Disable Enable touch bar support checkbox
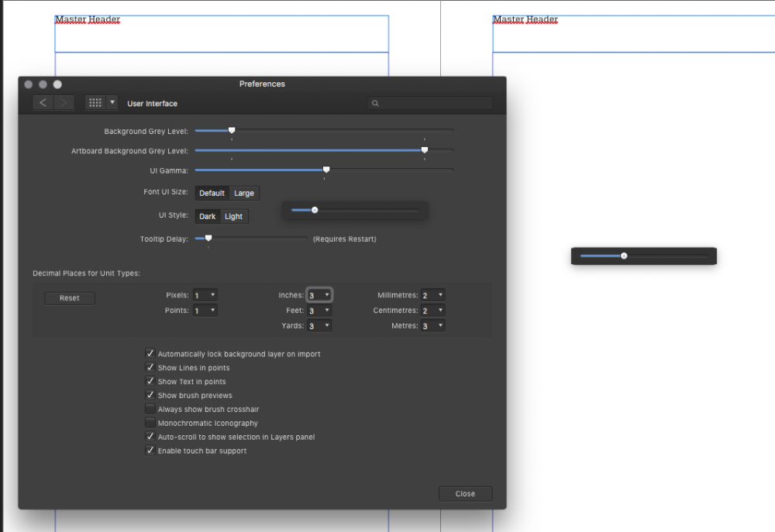The width and height of the screenshot is (775, 532). point(150,451)
